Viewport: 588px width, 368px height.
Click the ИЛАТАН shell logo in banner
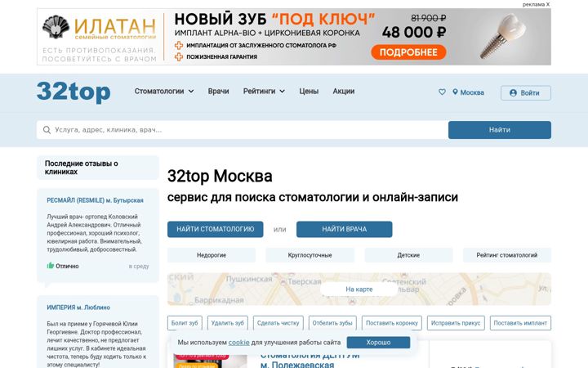click(56, 27)
